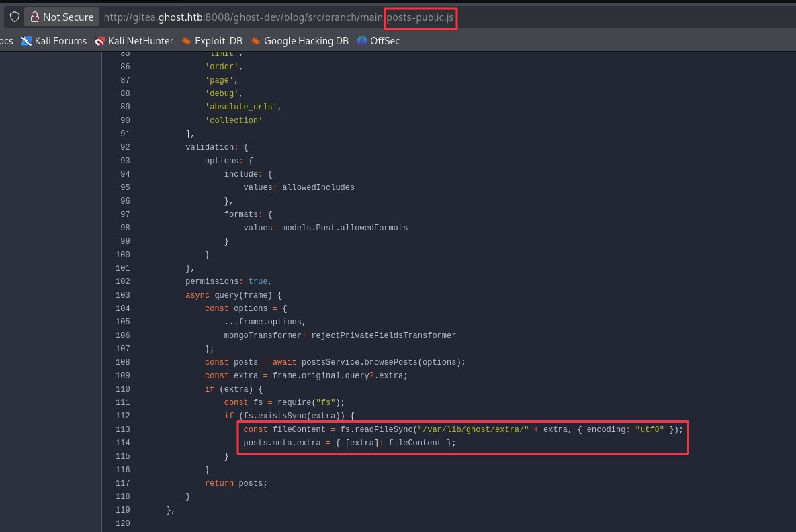Click the Kali NetHunter bookmark favicon

[100, 41]
